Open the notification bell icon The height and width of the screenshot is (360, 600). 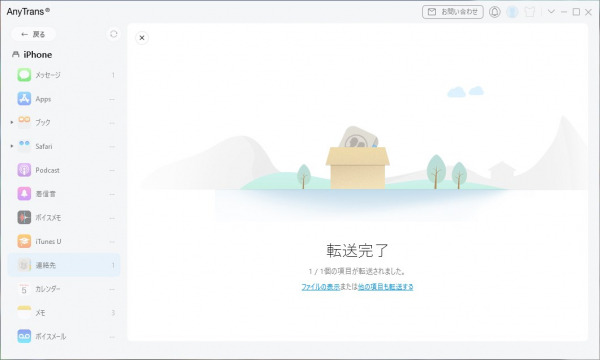[494, 12]
